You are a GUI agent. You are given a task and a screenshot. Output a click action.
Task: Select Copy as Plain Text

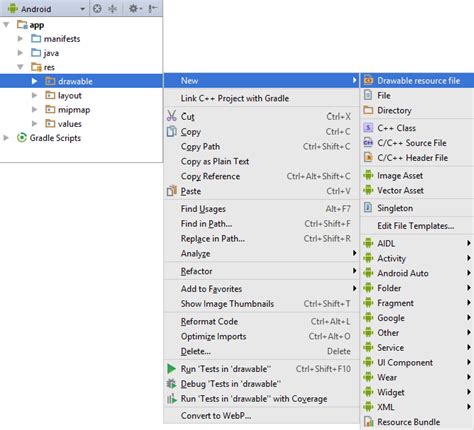coord(261,161)
